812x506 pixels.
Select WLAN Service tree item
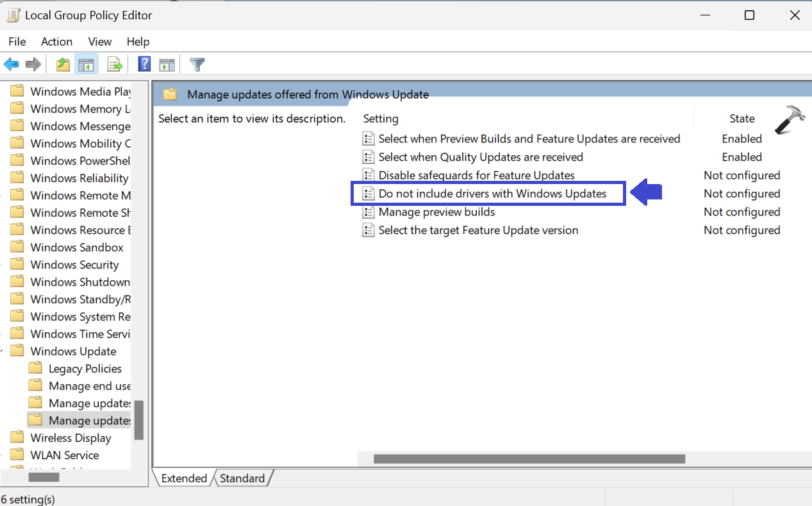tap(65, 455)
